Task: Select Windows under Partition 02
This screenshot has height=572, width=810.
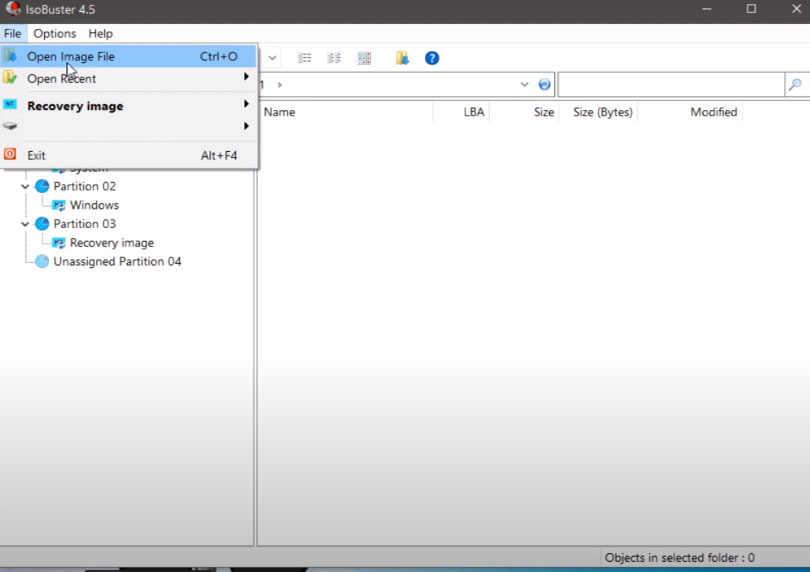Action: pyautogui.click(x=94, y=205)
